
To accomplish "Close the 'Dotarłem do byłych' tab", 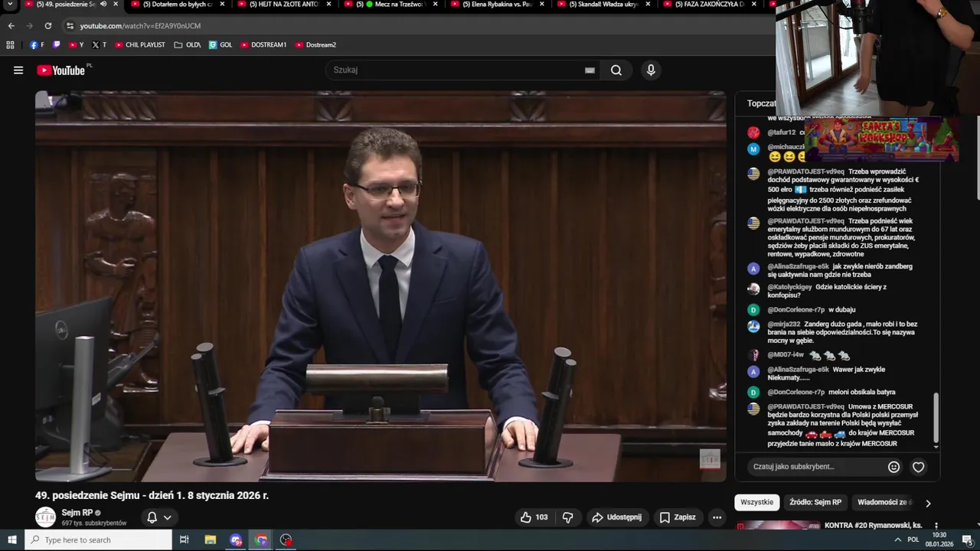I will [222, 5].
